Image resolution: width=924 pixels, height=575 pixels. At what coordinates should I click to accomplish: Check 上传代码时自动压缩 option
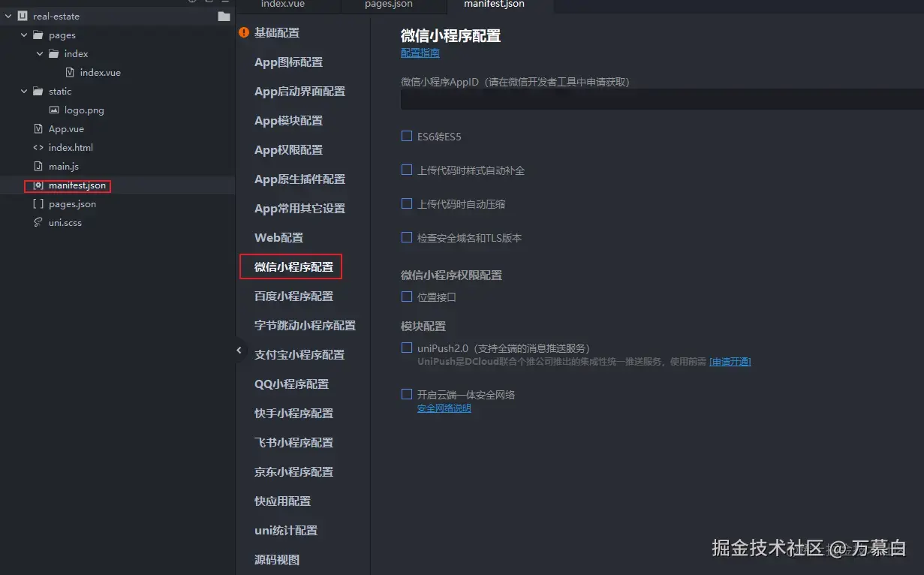[407, 203]
